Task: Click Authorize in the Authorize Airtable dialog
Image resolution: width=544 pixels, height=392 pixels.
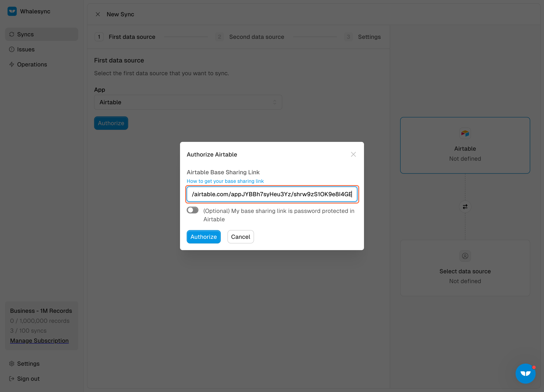Action: (204, 237)
